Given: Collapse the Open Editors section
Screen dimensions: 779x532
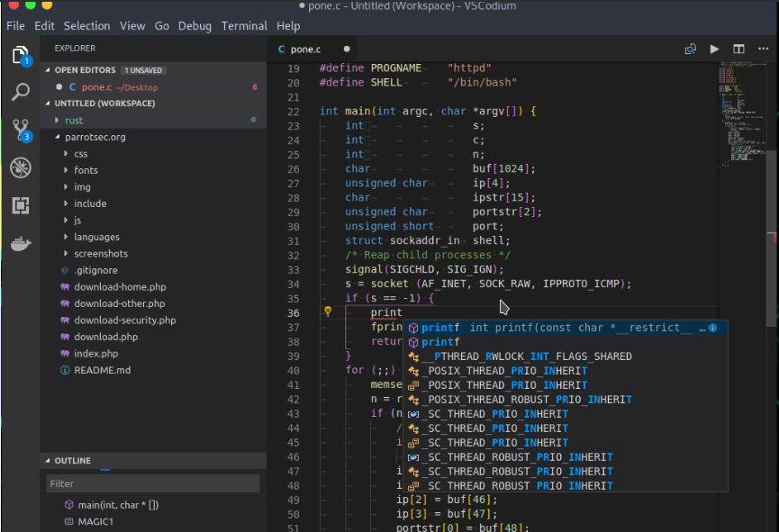Looking at the screenshot, I should [x=85, y=70].
